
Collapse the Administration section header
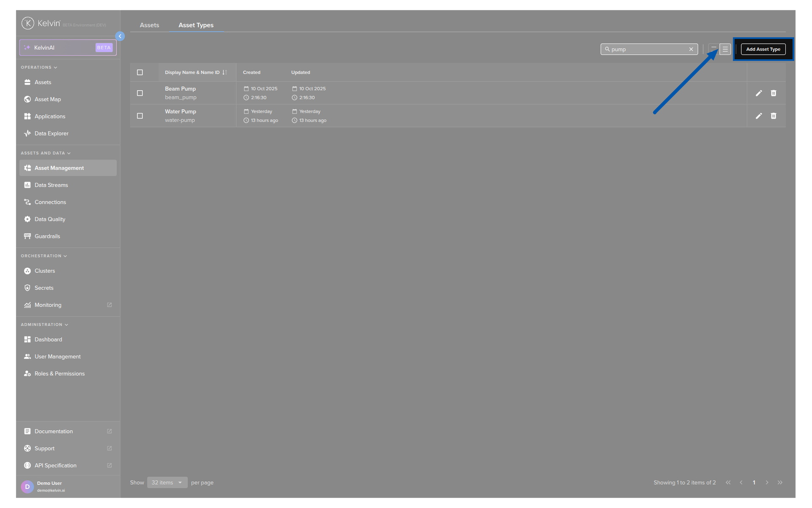pos(44,325)
